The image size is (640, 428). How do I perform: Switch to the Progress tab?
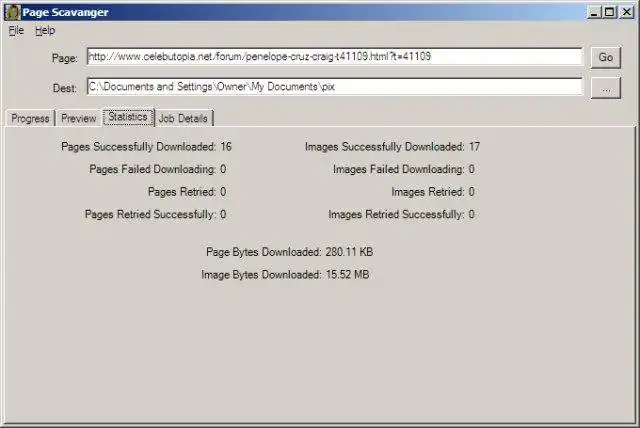pyautogui.click(x=30, y=118)
